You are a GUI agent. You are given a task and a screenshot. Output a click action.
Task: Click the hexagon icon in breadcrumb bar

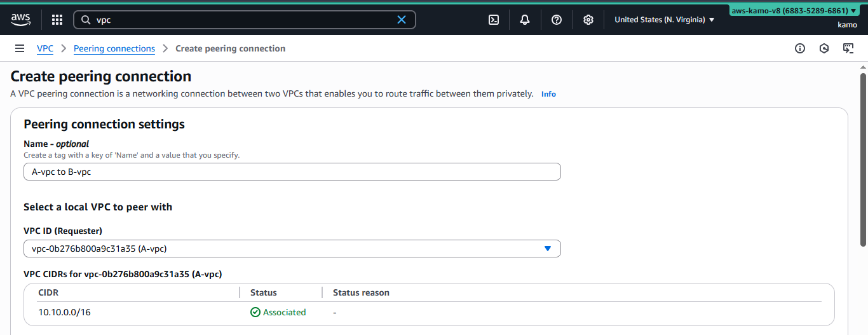pos(824,48)
